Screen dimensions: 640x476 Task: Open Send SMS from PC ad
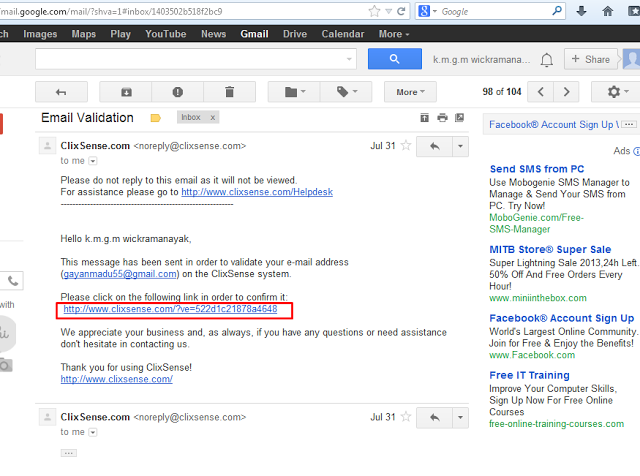537,169
